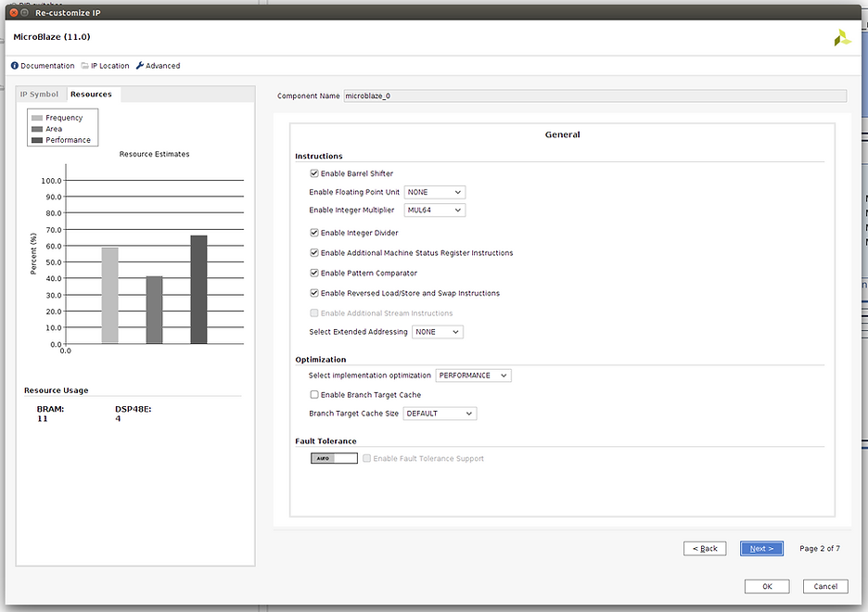Click the IP Location folder icon

point(85,66)
